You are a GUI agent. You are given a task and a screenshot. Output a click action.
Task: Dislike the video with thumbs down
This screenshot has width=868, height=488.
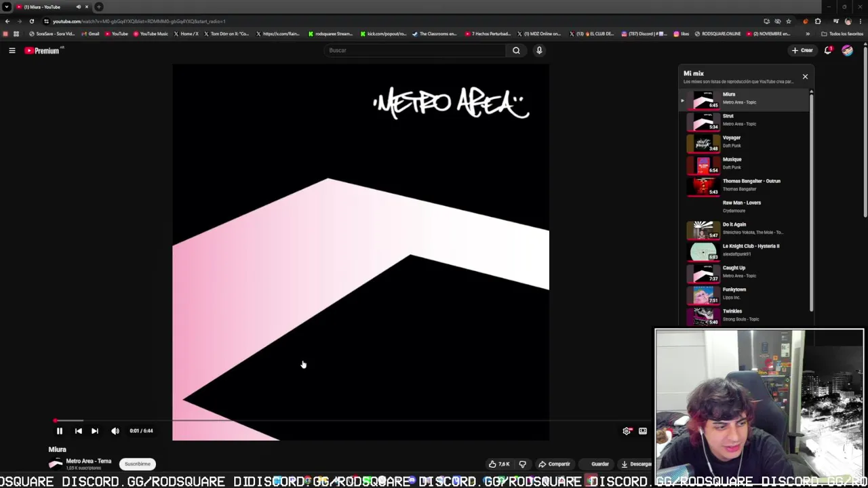[x=523, y=464]
